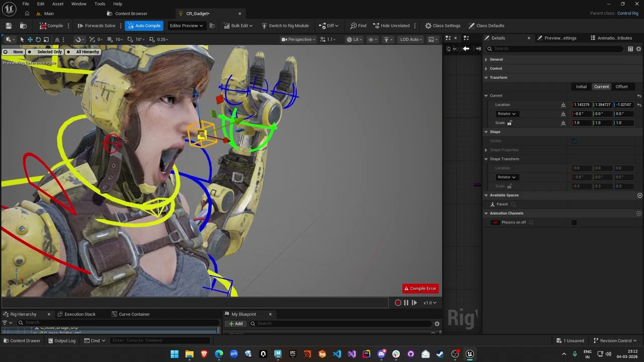Open Details panel settings gear

click(639, 49)
